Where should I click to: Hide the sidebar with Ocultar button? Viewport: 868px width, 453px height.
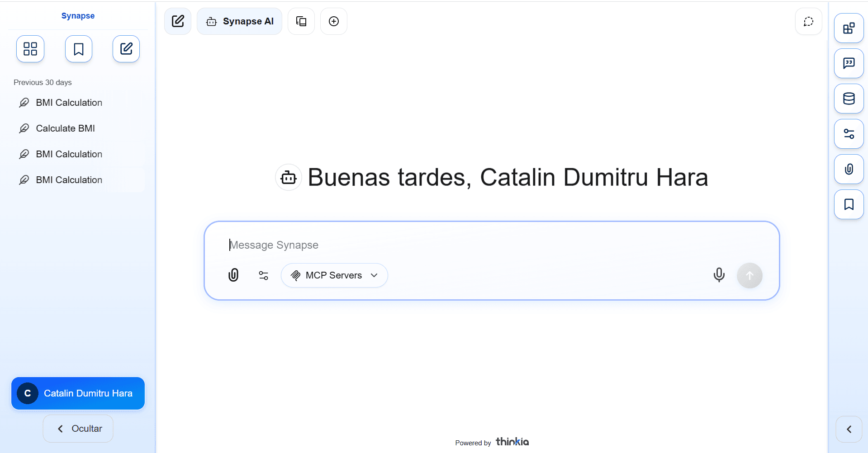click(x=78, y=429)
